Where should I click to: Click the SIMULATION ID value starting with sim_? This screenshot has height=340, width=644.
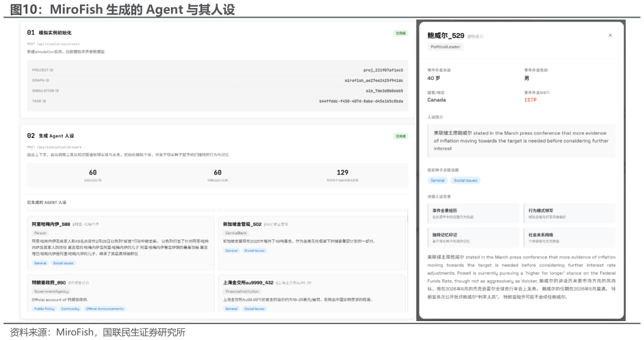[x=385, y=91]
